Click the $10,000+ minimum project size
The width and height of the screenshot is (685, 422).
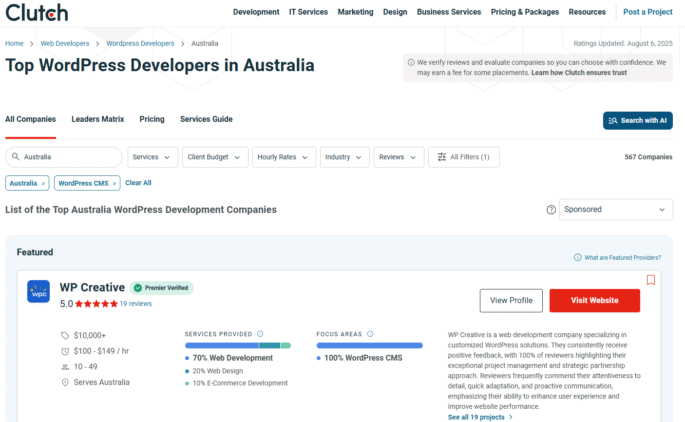point(90,336)
